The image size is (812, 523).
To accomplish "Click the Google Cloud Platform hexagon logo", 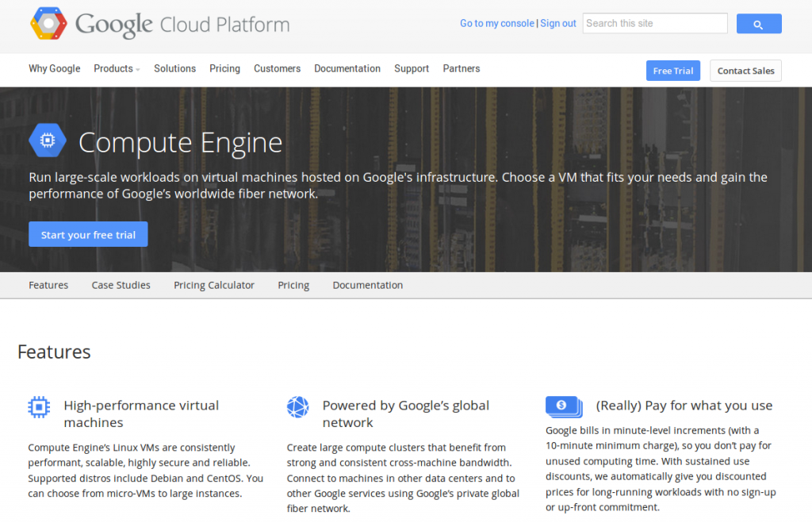I will 48,23.
